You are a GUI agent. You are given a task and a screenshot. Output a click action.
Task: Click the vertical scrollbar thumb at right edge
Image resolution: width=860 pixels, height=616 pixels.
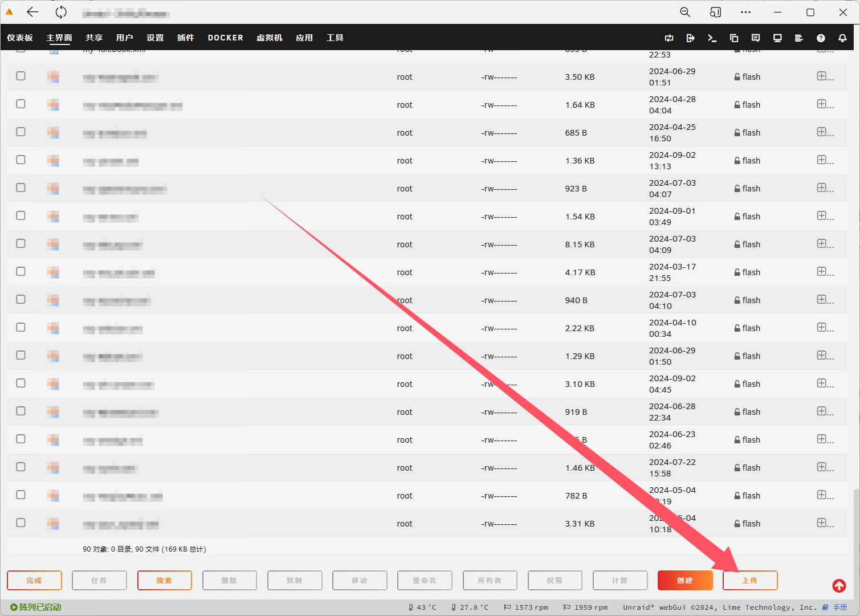[x=856, y=541]
